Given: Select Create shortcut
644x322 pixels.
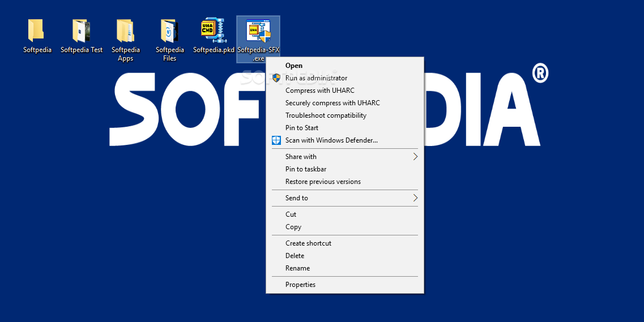Looking at the screenshot, I should tap(345, 243).
